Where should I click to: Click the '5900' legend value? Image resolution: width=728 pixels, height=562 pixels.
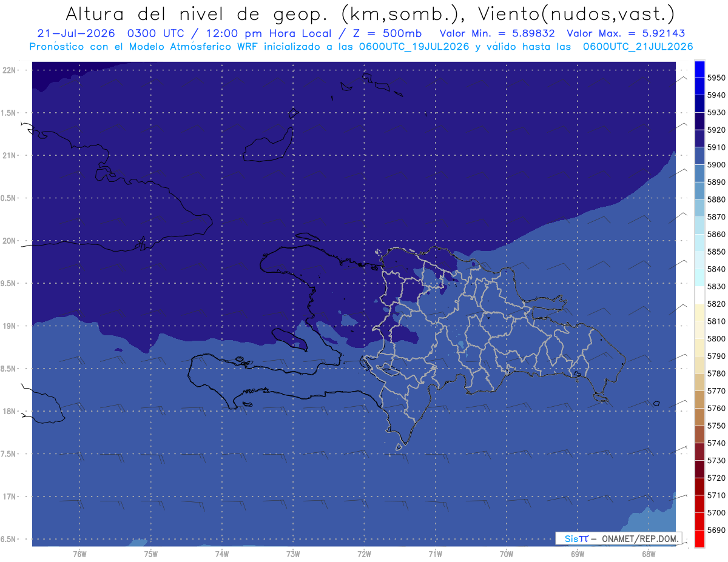pyautogui.click(x=716, y=165)
